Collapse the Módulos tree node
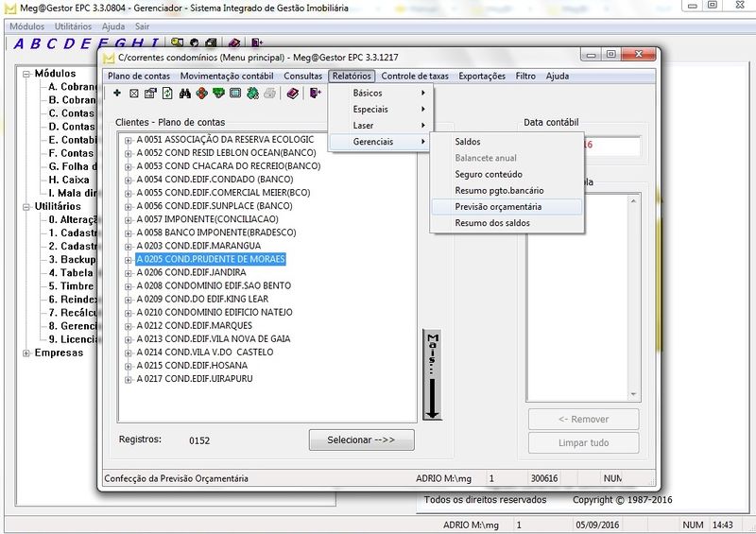Screen dimensions: 756x534 tap(26, 74)
